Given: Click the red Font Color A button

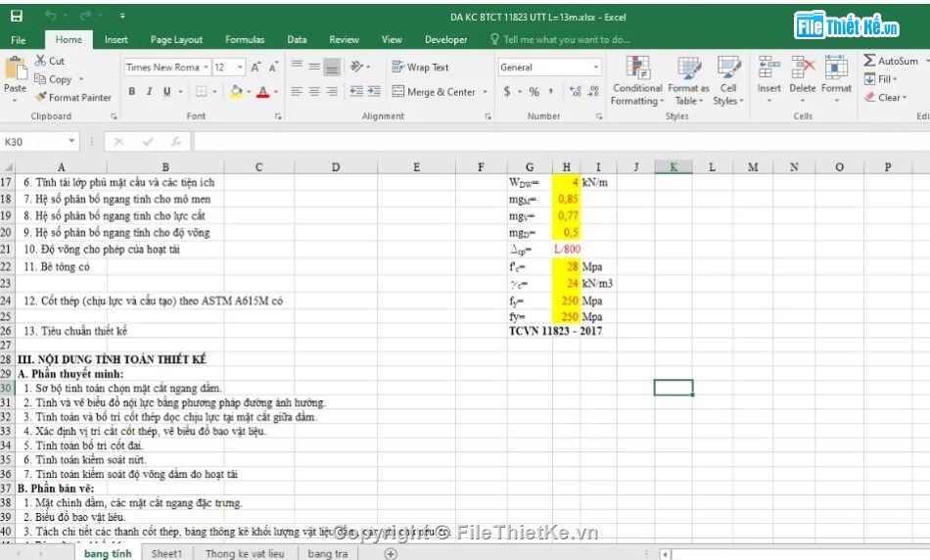Looking at the screenshot, I should click(x=263, y=91).
